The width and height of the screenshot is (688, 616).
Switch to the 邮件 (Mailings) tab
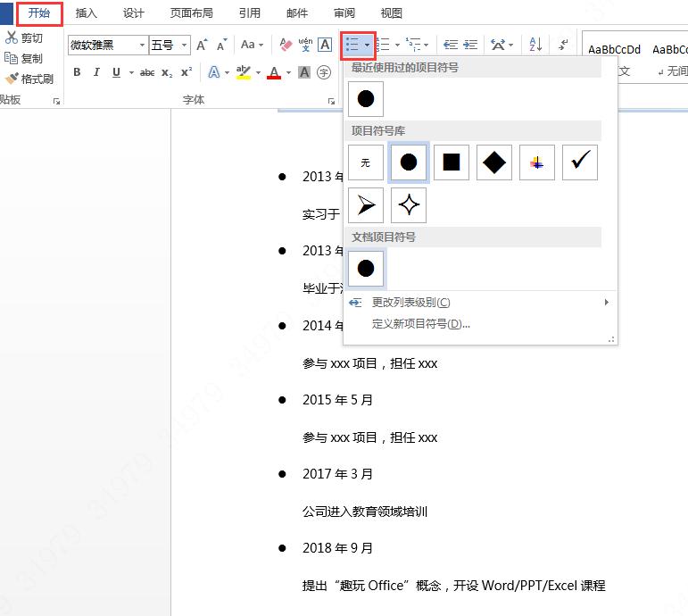click(x=297, y=13)
